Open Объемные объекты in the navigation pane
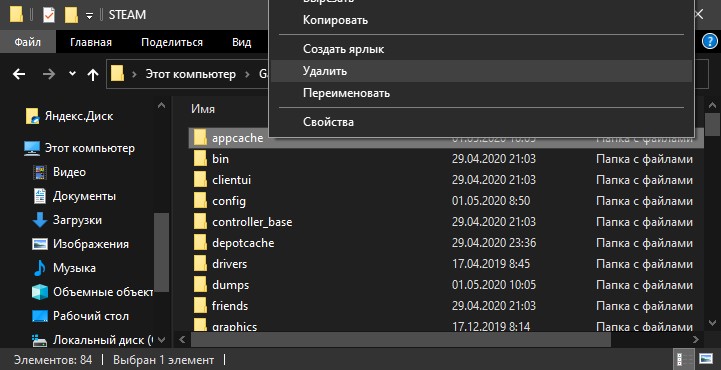The width and height of the screenshot is (721, 370). tap(103, 292)
